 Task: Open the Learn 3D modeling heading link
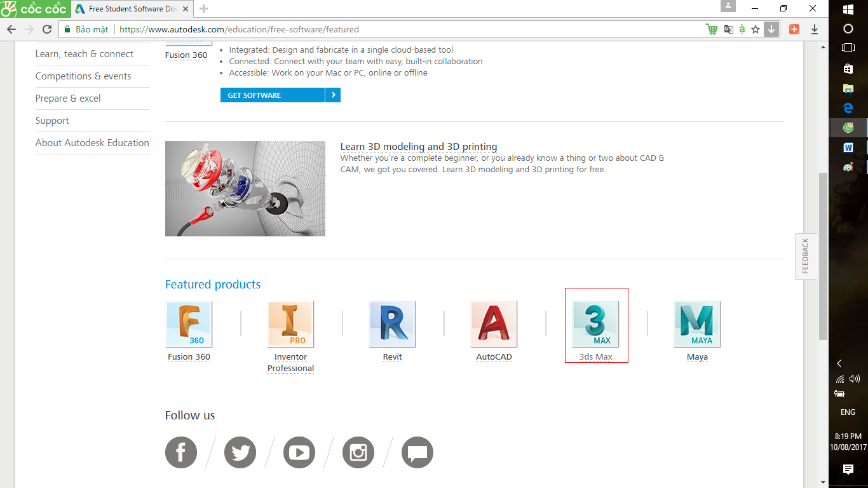tap(419, 147)
